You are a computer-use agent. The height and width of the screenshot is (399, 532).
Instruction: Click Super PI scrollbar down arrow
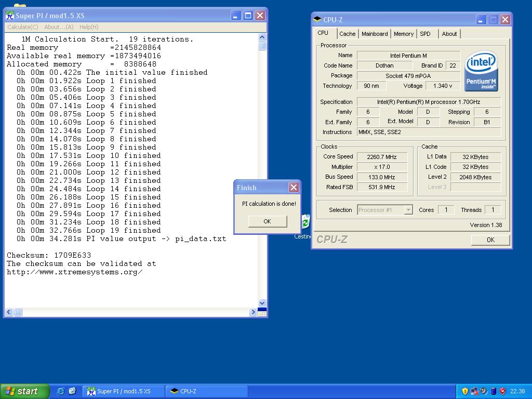point(262,303)
